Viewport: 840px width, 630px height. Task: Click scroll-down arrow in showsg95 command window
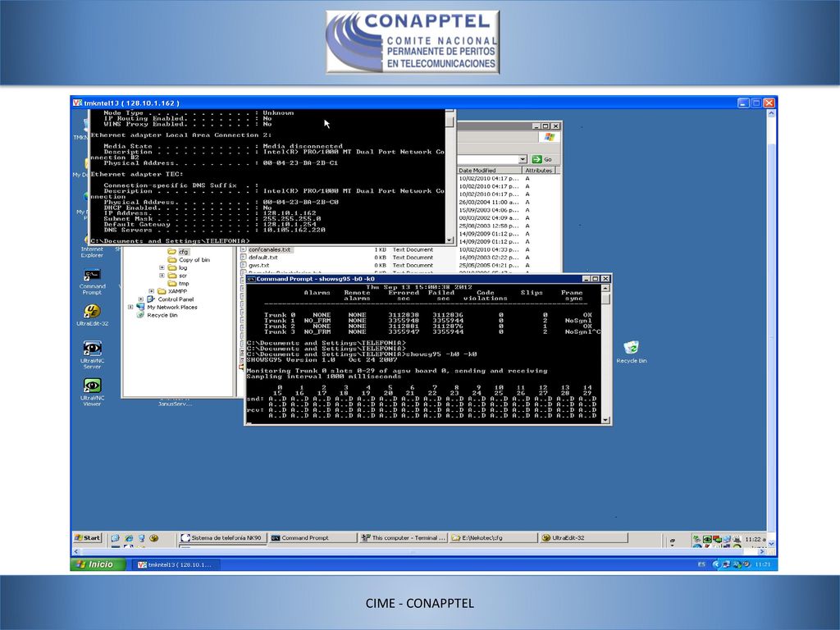[606, 420]
